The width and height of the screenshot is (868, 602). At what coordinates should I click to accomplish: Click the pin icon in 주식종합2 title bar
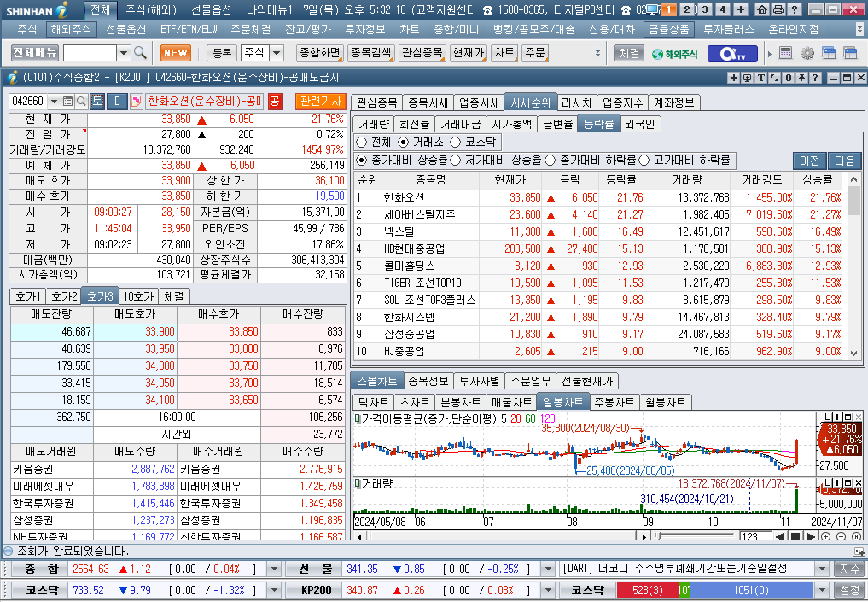(801, 78)
